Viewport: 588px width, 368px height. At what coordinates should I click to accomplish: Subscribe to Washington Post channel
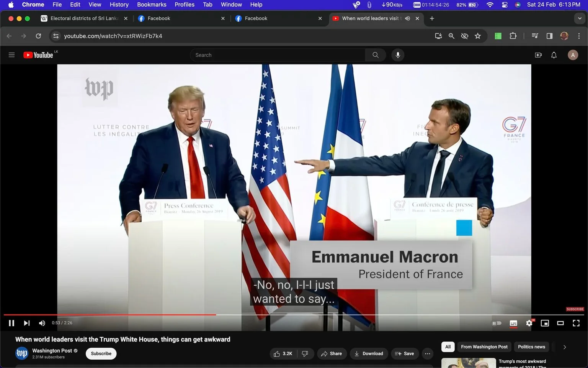tap(101, 353)
